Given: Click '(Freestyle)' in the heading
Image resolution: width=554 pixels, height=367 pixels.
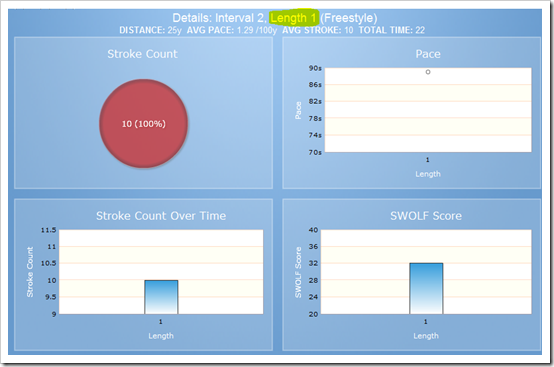Looking at the screenshot, I should click(349, 18).
